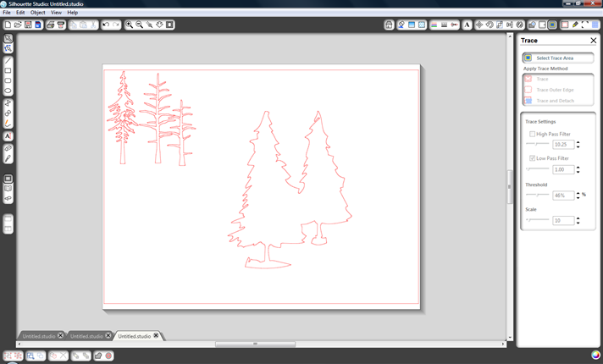The height and width of the screenshot is (364, 603).
Task: Open the Object menu
Action: point(37,13)
